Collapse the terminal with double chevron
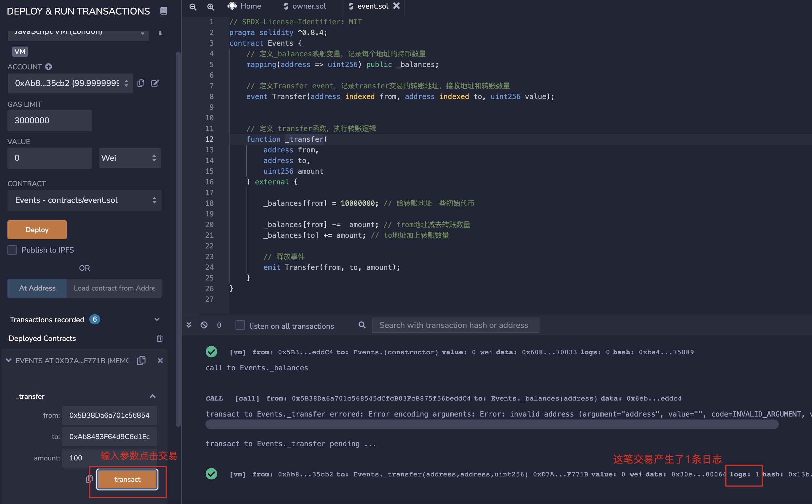The height and width of the screenshot is (504, 812). [x=189, y=325]
